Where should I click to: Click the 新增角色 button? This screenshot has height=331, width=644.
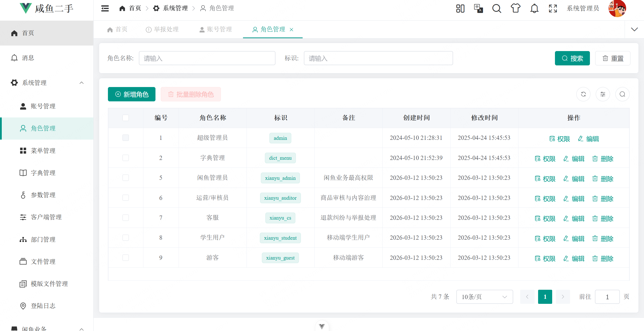131,94
